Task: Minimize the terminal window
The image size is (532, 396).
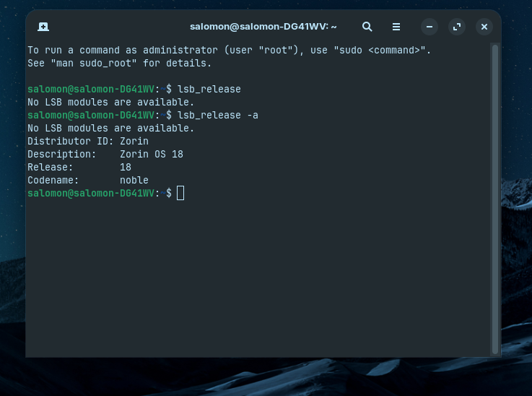Action: (x=429, y=27)
